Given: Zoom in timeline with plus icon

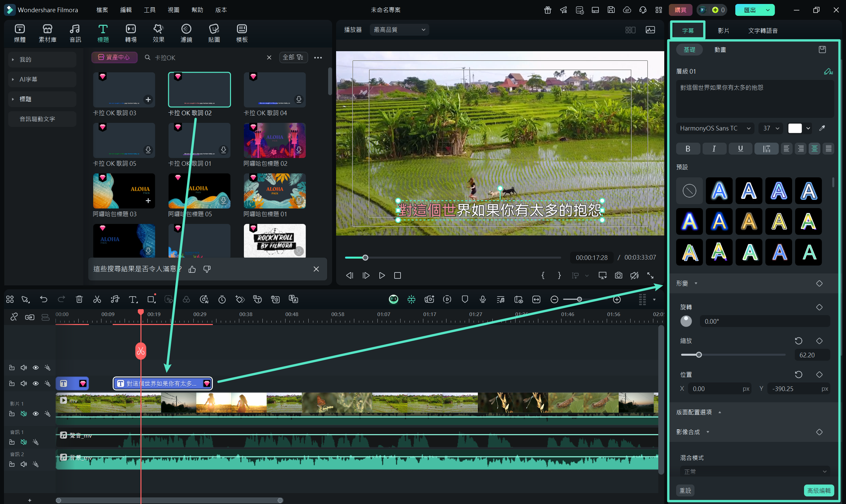Looking at the screenshot, I should 617,299.
